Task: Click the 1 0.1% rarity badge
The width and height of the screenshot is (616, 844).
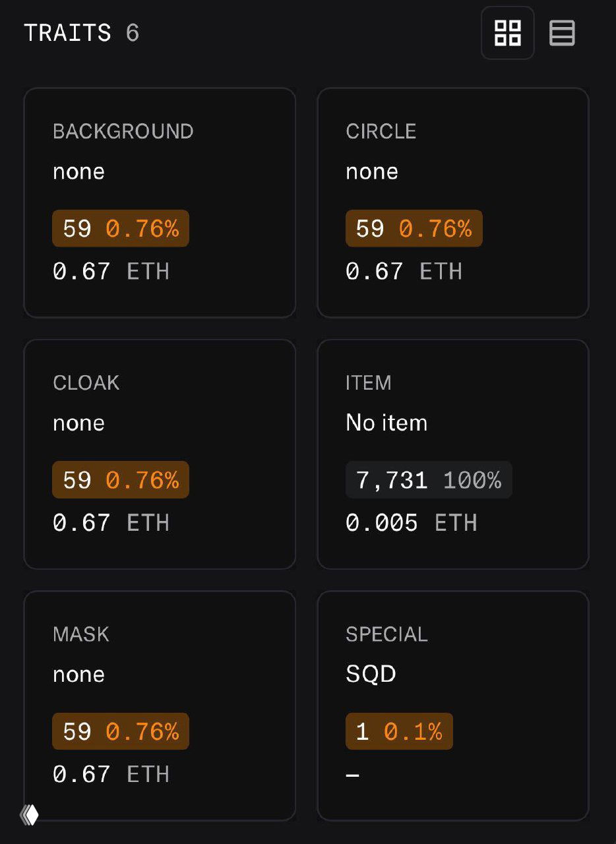Action: [399, 731]
